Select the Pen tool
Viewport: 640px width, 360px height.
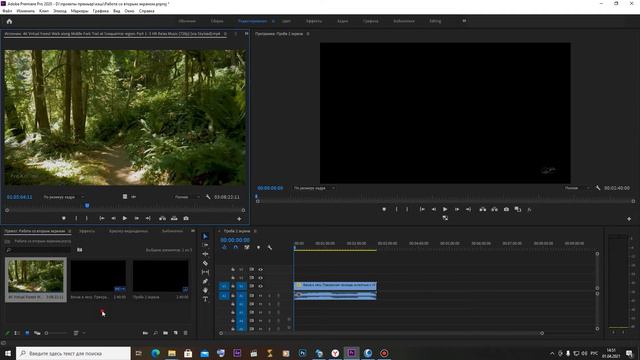[205, 281]
